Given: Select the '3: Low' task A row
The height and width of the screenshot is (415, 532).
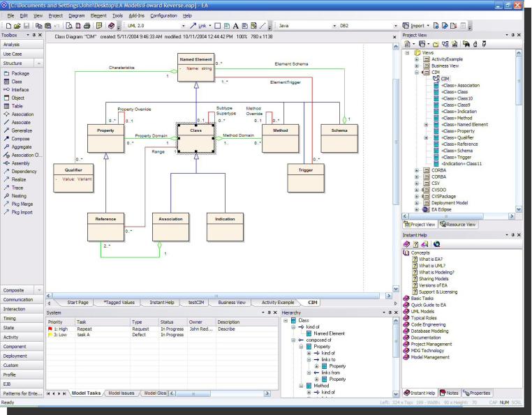Looking at the screenshot, I should point(162,335).
